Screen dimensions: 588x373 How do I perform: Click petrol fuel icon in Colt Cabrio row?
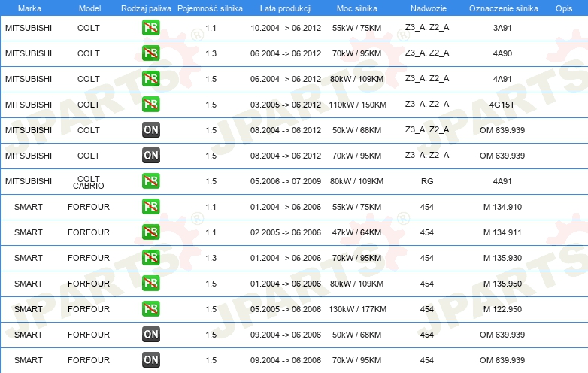(150, 181)
